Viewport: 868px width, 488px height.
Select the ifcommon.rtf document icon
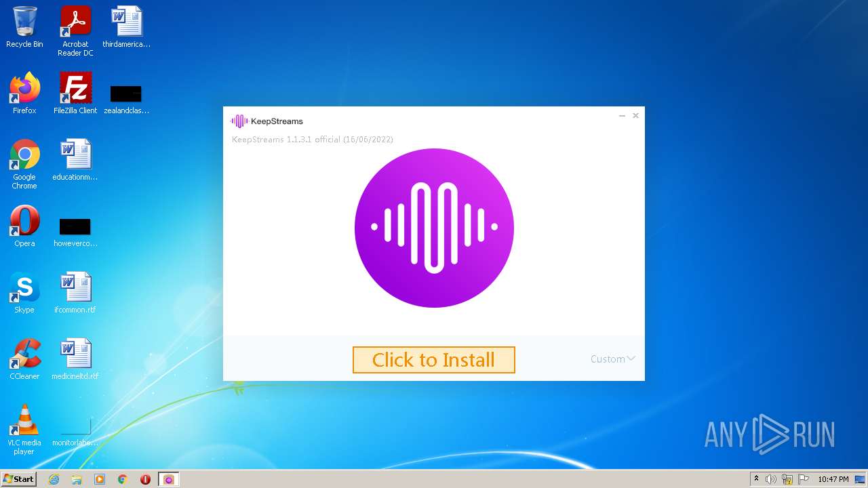click(75, 293)
